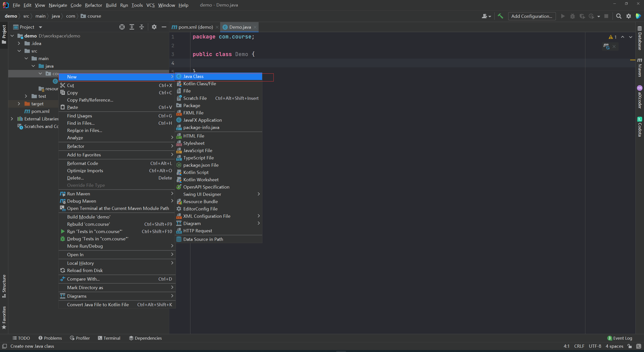Toggle the Maven side panel
This screenshot has height=352, width=644.
click(640, 67)
